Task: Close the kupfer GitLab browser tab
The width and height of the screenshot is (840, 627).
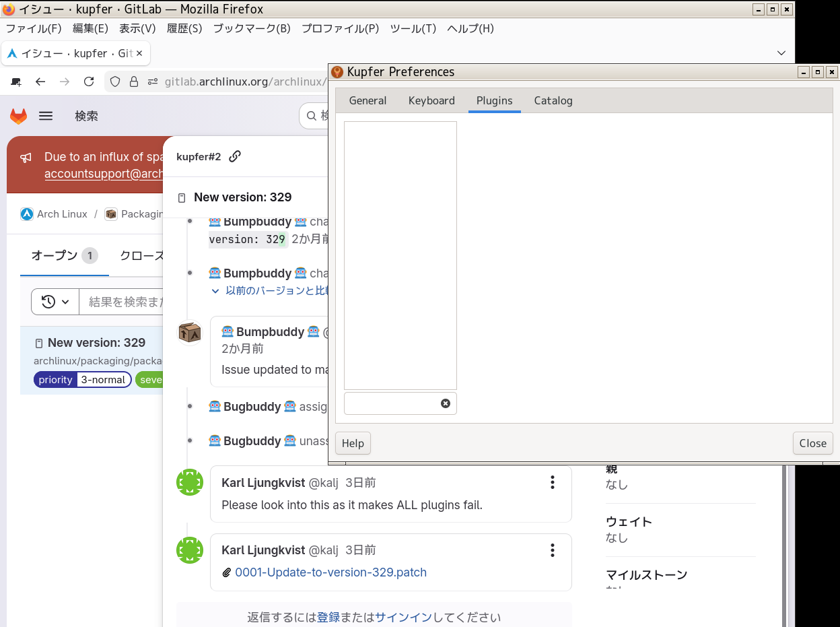Action: tap(140, 53)
